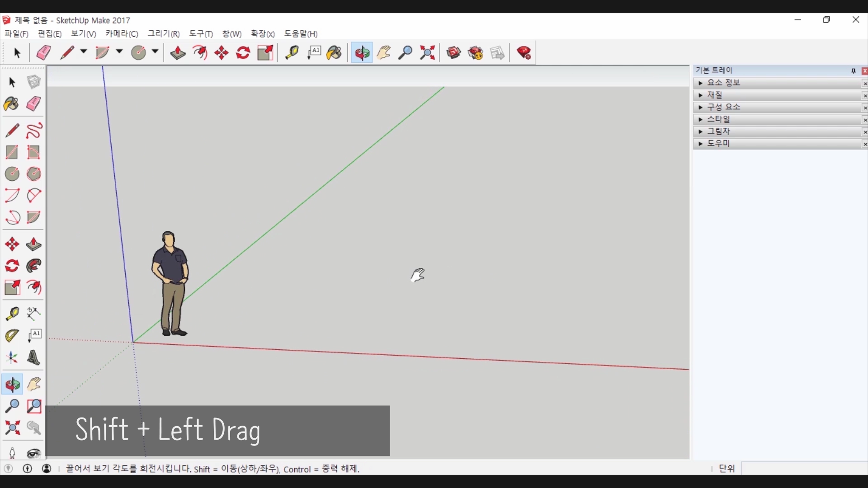This screenshot has height=488, width=868.
Task: Select the Arc tool in top toolbar
Action: pyautogui.click(x=103, y=53)
